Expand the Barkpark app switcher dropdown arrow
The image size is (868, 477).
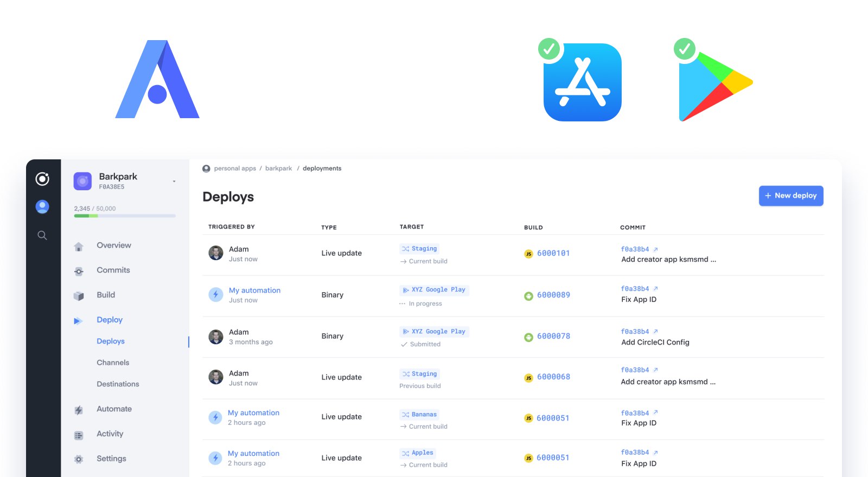point(174,182)
